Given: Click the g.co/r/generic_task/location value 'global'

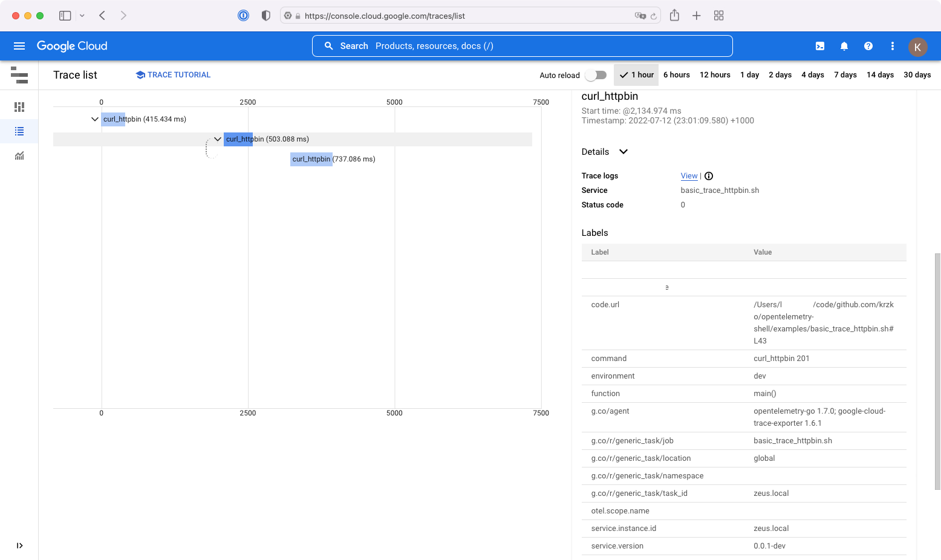Looking at the screenshot, I should (764, 458).
